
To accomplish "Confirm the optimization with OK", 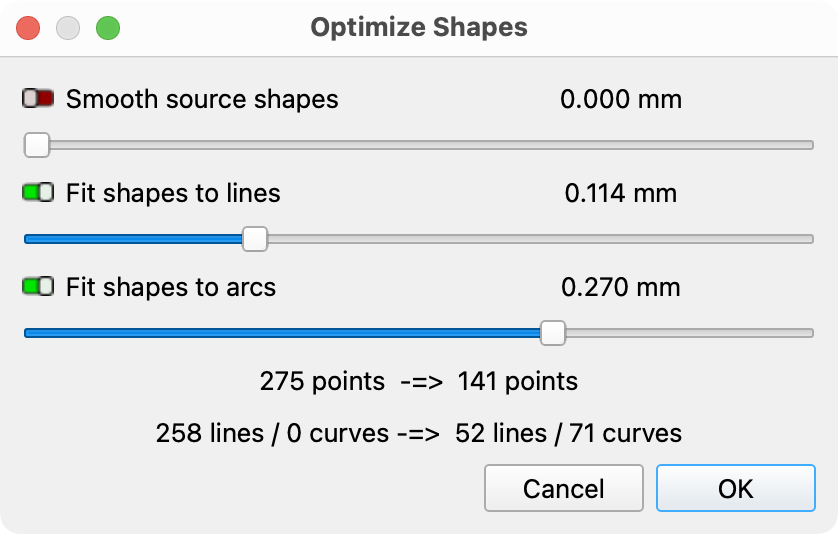I will pos(735,488).
